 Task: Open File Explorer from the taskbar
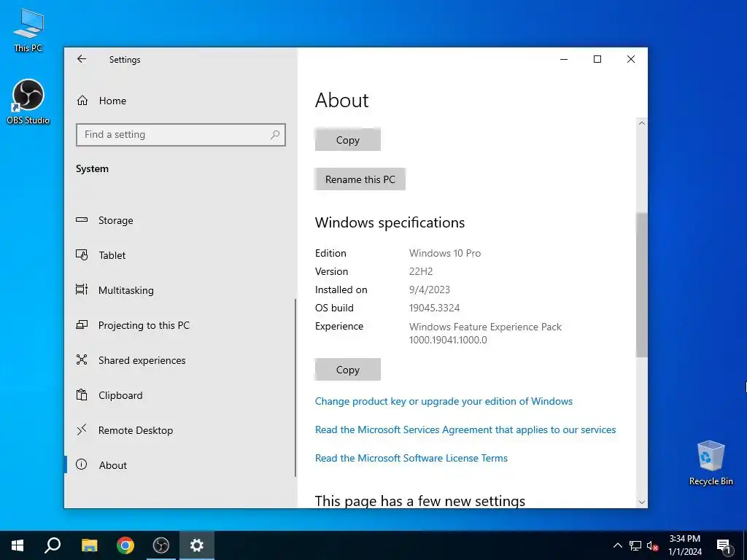89,545
